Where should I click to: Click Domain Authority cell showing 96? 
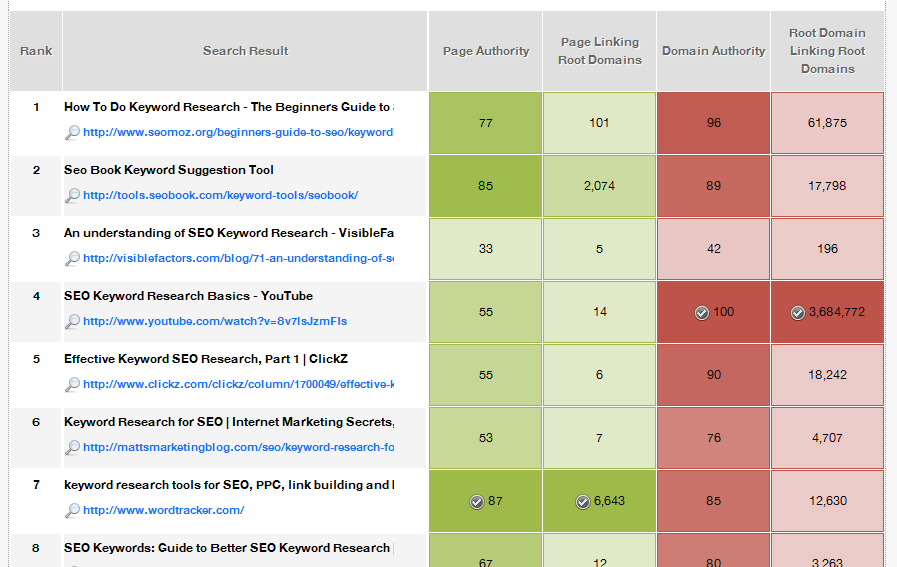point(713,123)
